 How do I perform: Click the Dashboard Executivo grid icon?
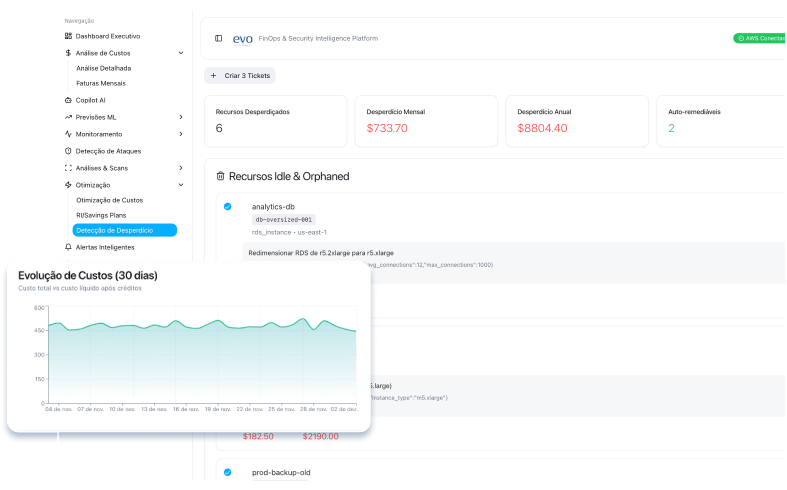pyautogui.click(x=68, y=36)
